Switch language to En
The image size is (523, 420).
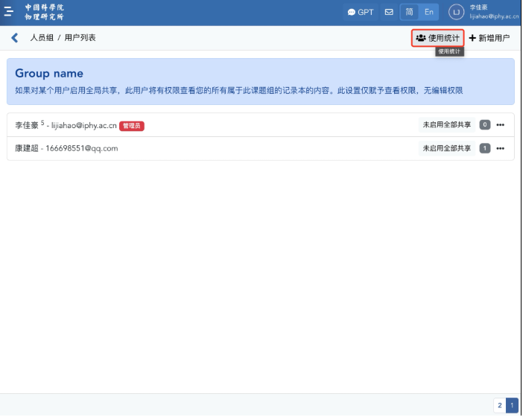pos(429,12)
